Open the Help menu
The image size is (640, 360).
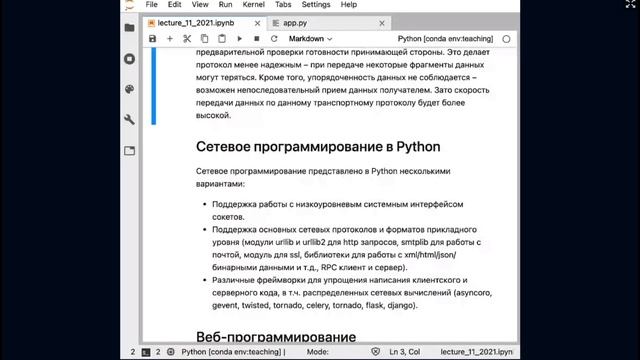click(349, 4)
